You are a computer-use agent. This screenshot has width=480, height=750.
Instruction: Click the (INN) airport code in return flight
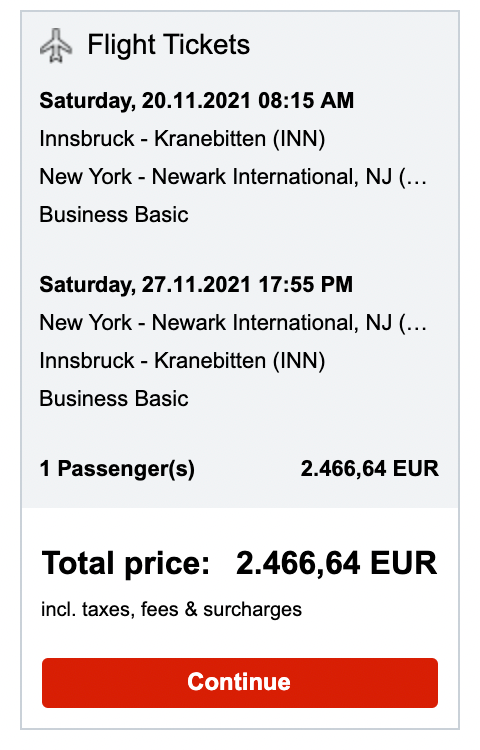pyautogui.click(x=299, y=361)
